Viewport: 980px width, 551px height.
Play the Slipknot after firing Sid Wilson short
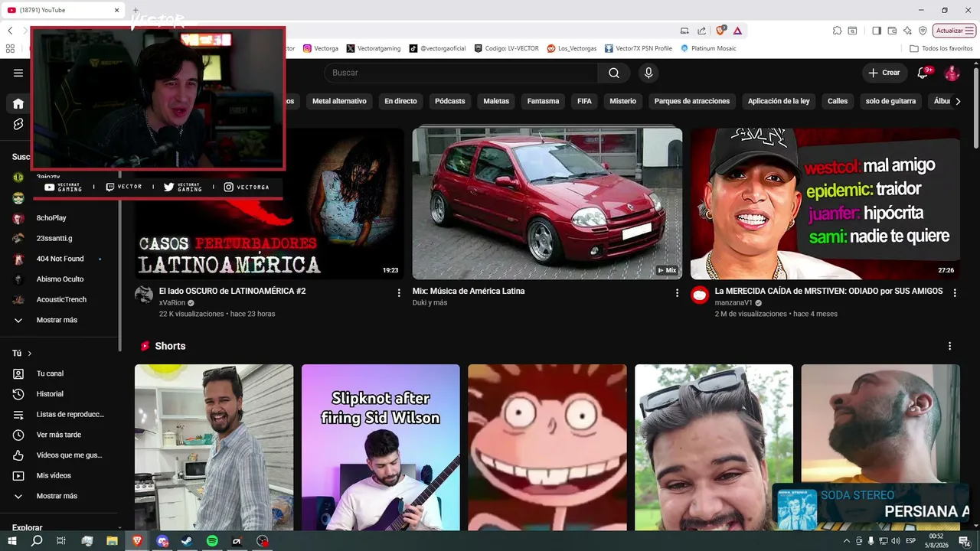click(x=381, y=448)
